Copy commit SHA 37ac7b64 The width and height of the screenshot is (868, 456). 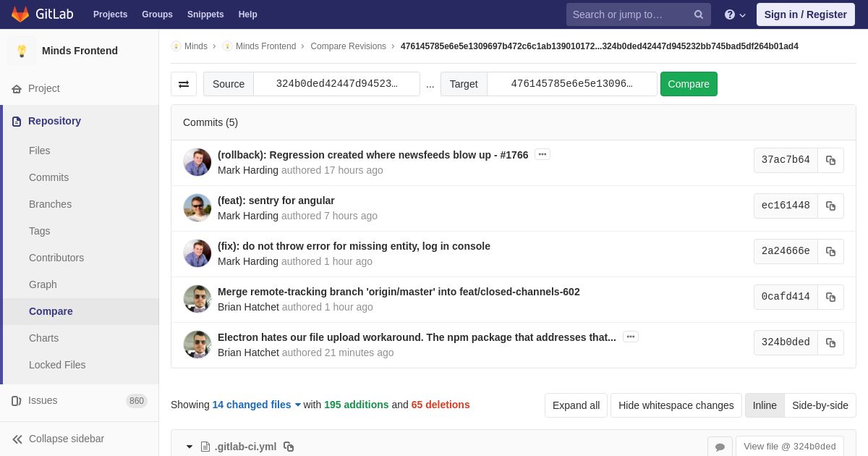tap(830, 160)
